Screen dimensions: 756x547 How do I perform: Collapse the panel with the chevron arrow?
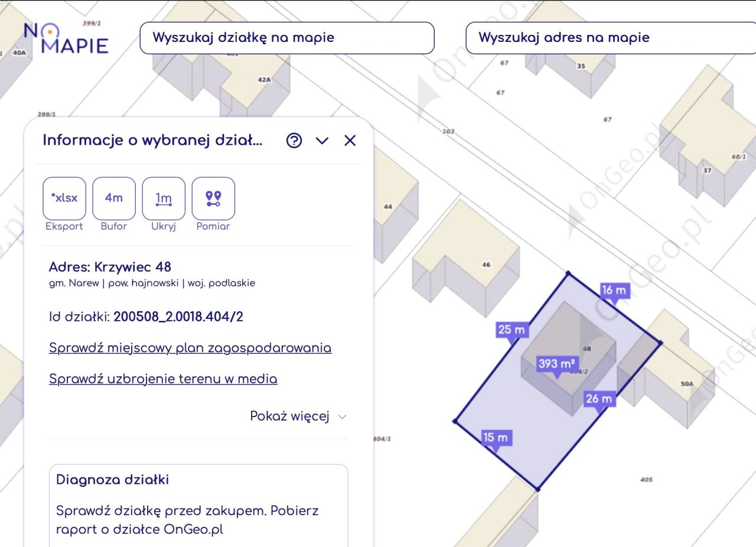(x=321, y=141)
